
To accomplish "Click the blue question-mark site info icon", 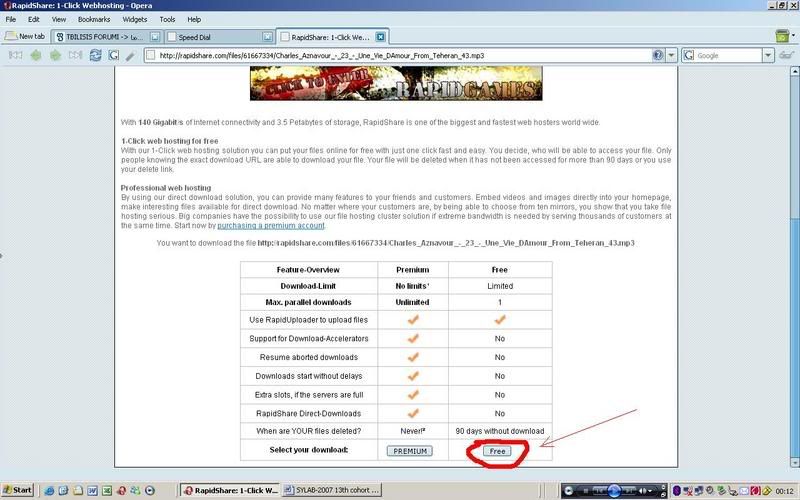I will [658, 55].
